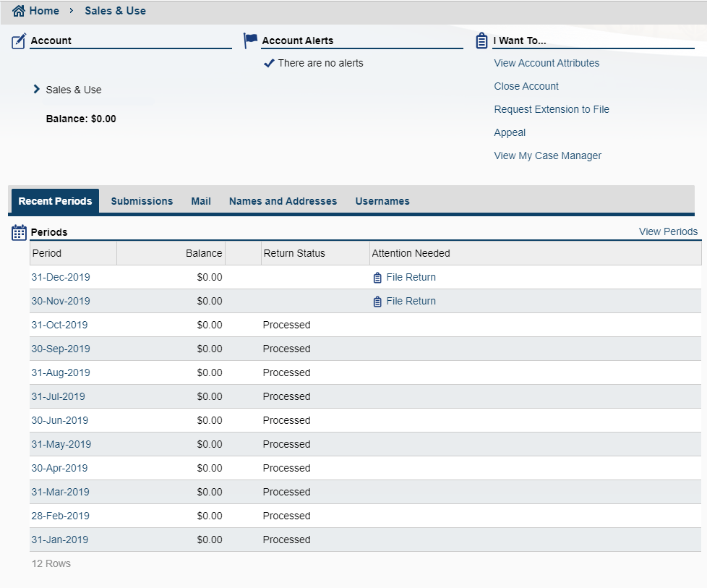Click File Return clipboard icon for 31-Dec-2019
The height and width of the screenshot is (588, 707).
click(377, 278)
